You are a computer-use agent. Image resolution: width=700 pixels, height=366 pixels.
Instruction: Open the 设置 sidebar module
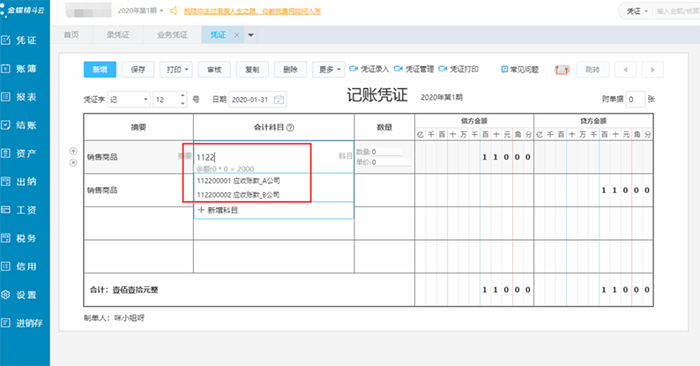[x=20, y=295]
